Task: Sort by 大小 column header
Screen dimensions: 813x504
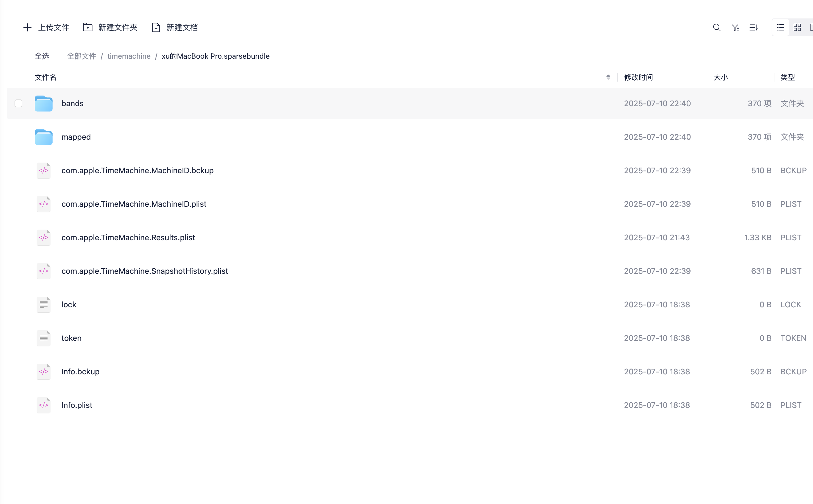Action: coord(720,77)
